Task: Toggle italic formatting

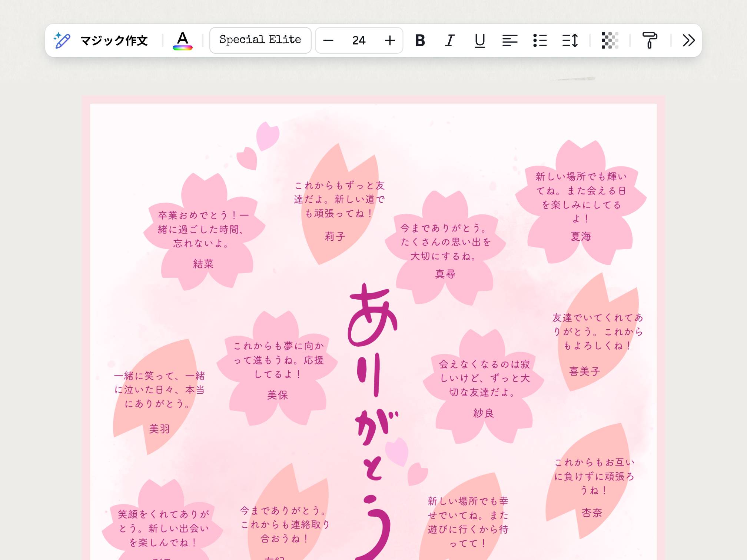Action: pyautogui.click(x=449, y=40)
